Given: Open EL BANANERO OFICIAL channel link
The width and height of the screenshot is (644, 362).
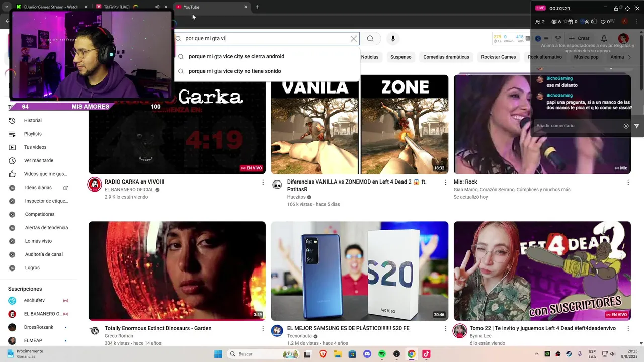Looking at the screenshot, I should click(x=129, y=190).
